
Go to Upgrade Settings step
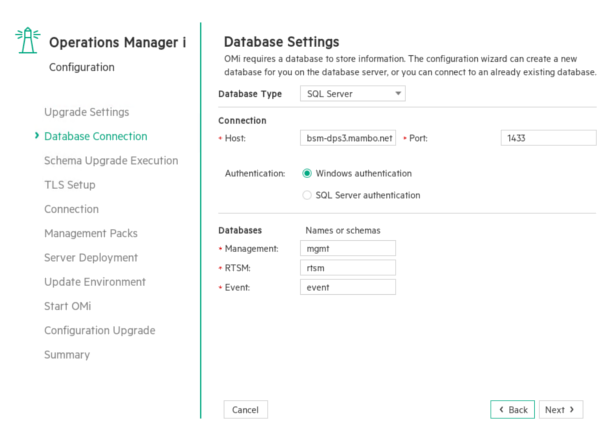[x=86, y=112]
